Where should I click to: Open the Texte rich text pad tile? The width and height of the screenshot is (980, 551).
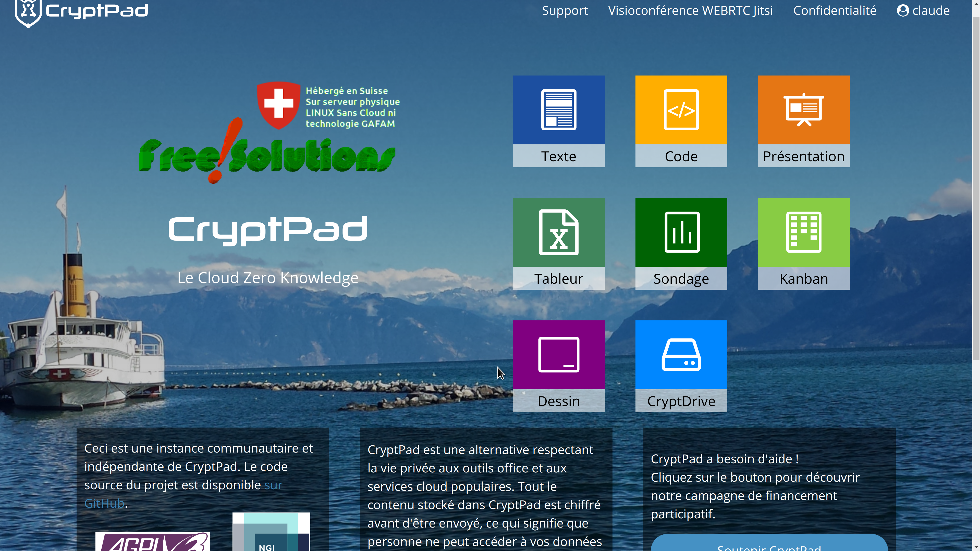(x=558, y=121)
